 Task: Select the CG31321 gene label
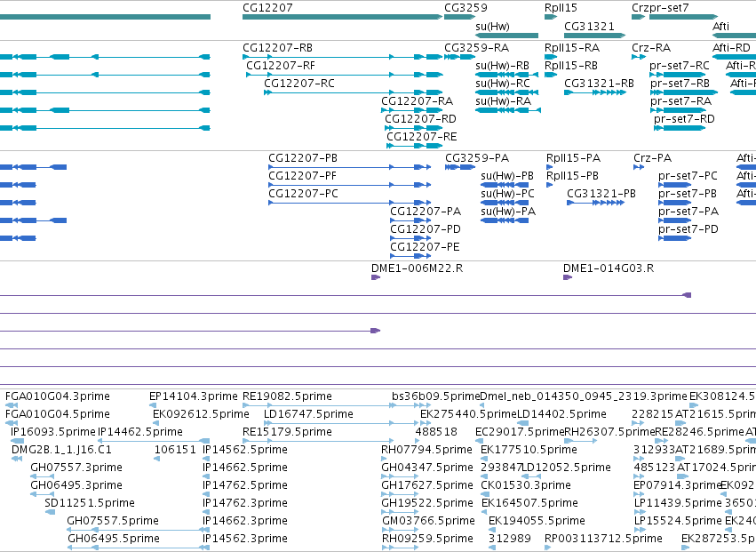click(x=589, y=27)
